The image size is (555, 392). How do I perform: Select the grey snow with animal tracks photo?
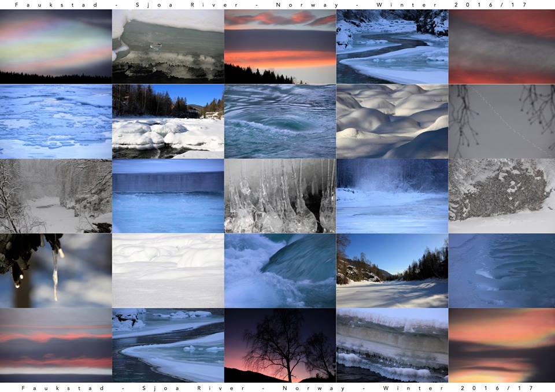click(502, 121)
